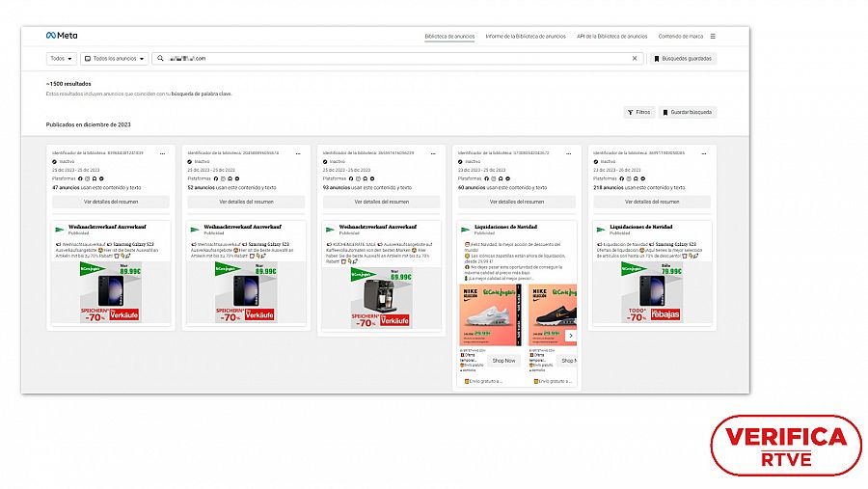
Task: Click Messenger platform icon on 60 anuncios card
Action: [507, 178]
